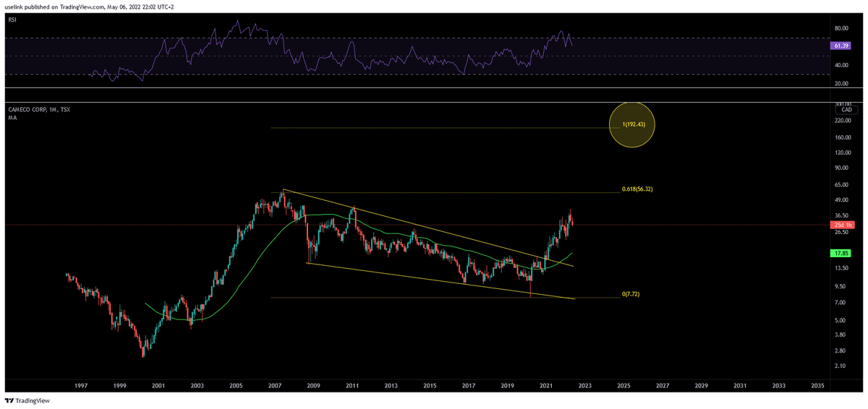
Task: Click the 120.00 price axis value
Action: [843, 152]
